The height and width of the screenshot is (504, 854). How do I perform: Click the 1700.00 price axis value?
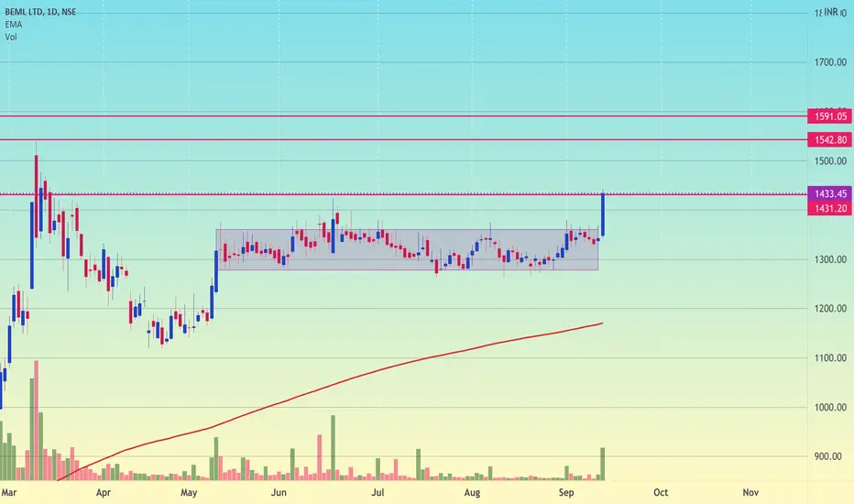(x=830, y=62)
